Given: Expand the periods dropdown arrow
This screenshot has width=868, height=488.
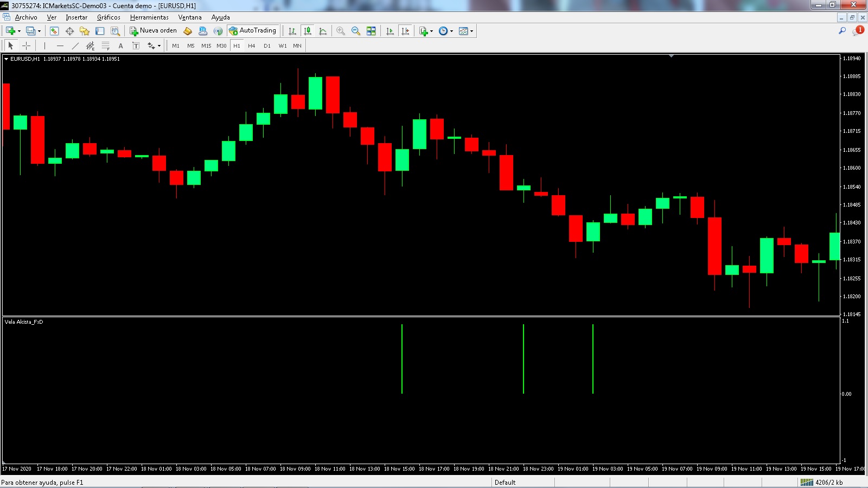Looking at the screenshot, I should tap(451, 31).
